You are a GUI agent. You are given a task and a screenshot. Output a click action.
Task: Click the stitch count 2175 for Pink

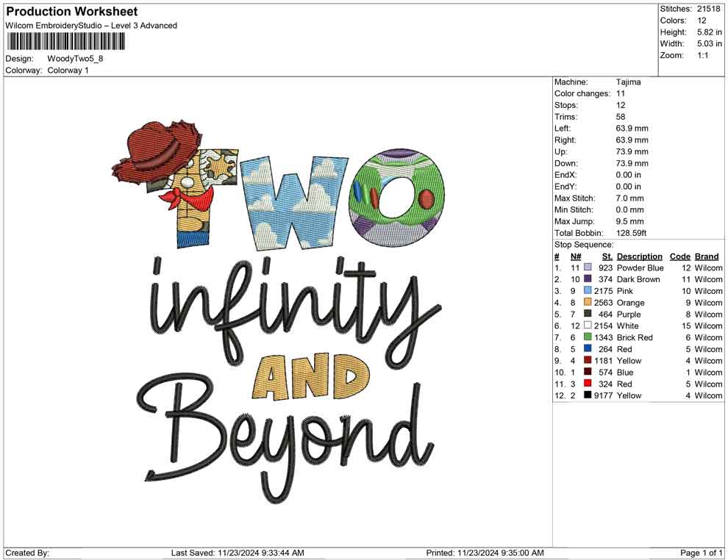[603, 291]
